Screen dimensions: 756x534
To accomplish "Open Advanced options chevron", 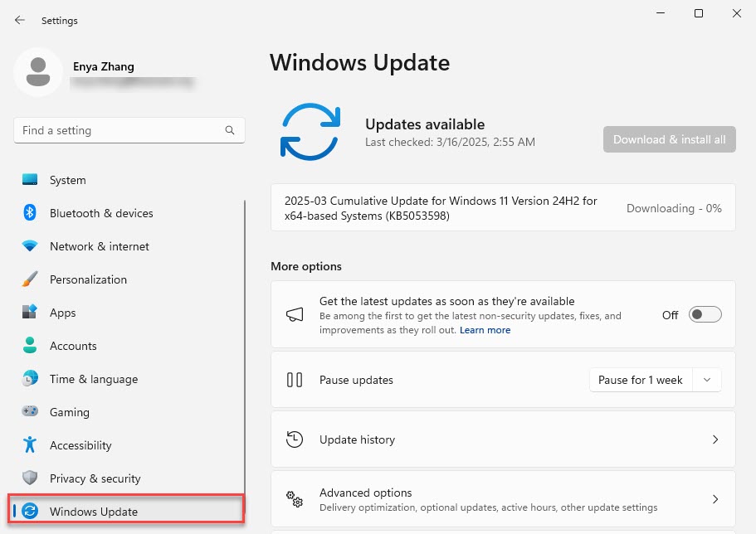I will [x=715, y=499].
